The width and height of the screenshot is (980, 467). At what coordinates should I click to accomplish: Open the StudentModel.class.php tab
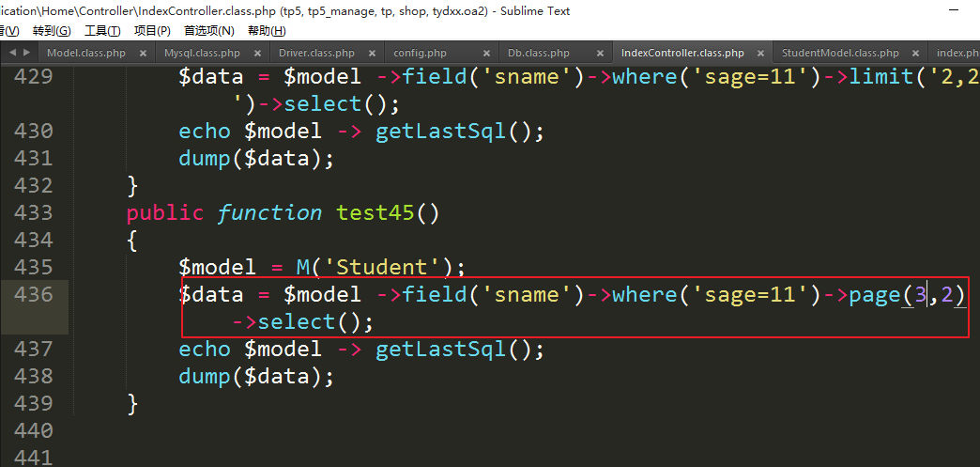pyautogui.click(x=840, y=54)
